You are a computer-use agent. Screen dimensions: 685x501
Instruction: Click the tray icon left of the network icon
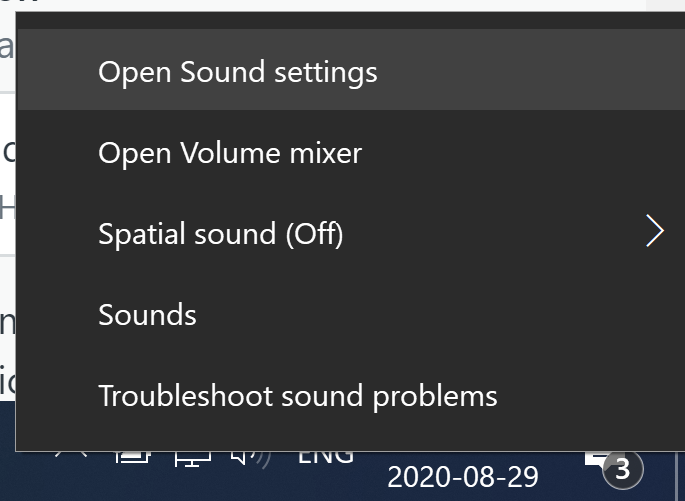[131, 458]
